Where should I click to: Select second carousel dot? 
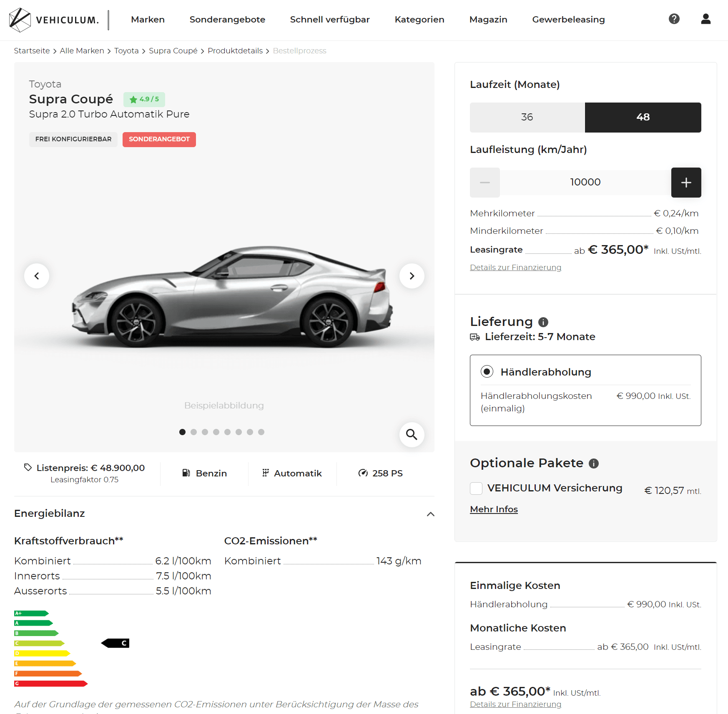[193, 432]
